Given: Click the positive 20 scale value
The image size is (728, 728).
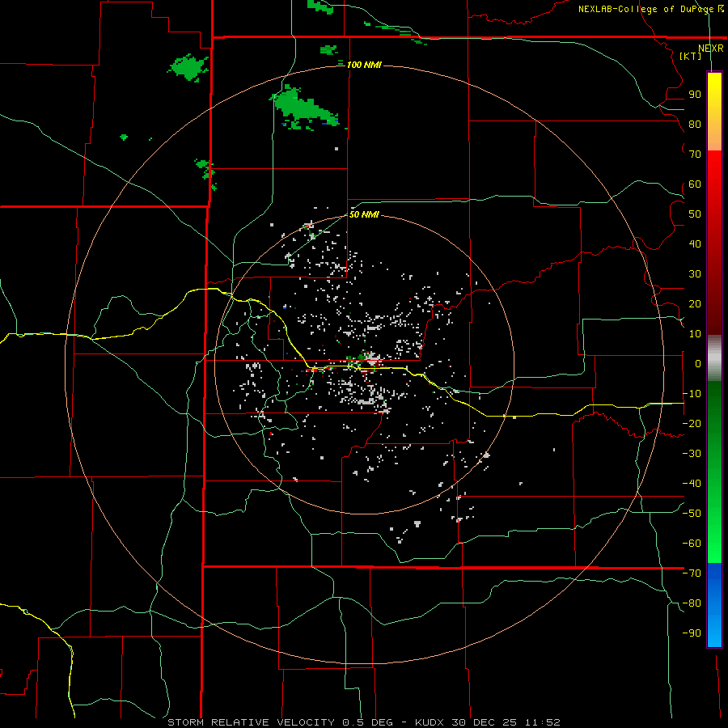Looking at the screenshot, I should 695,304.
